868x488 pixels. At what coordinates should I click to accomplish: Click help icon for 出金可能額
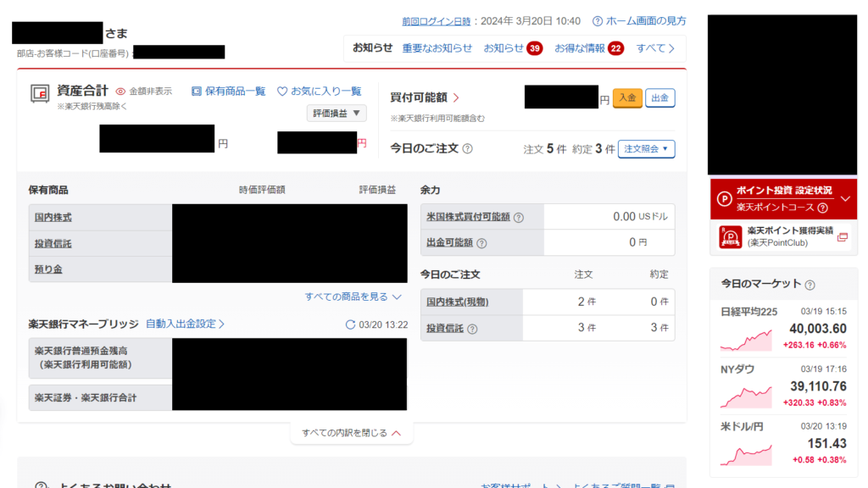coord(482,243)
